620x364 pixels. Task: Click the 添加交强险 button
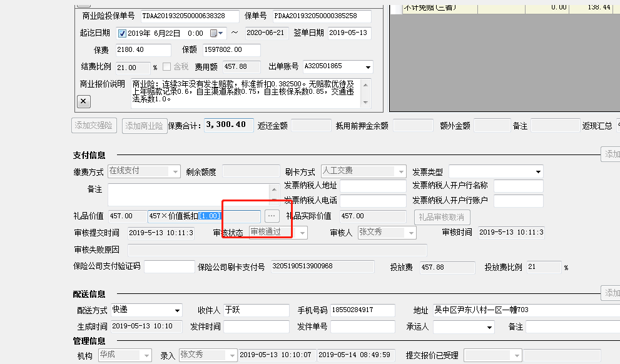(94, 126)
